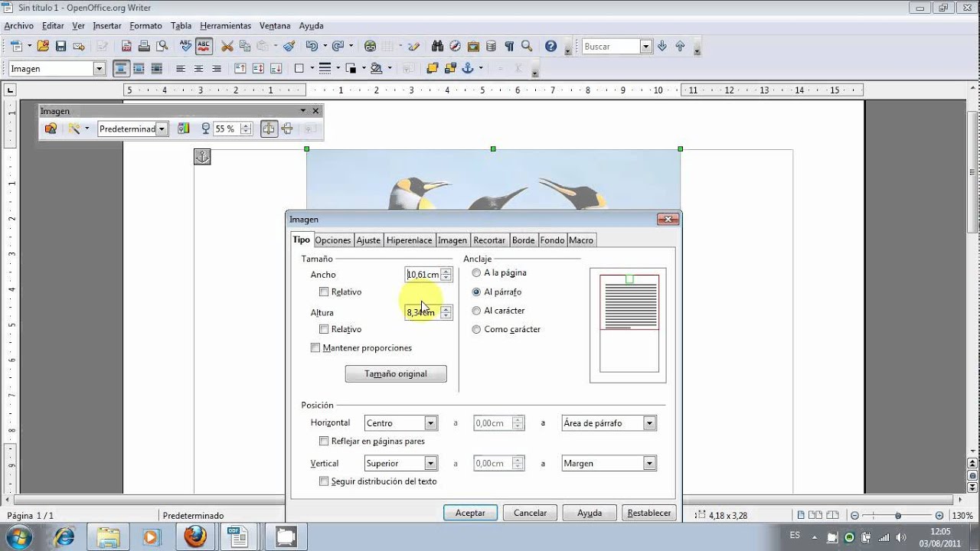Open Firefox from the Windows taskbar

[195, 536]
